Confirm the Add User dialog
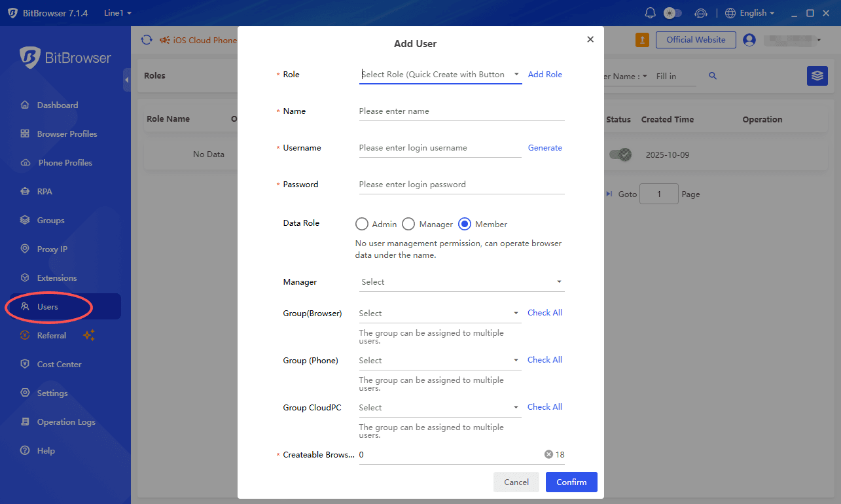 pyautogui.click(x=571, y=482)
